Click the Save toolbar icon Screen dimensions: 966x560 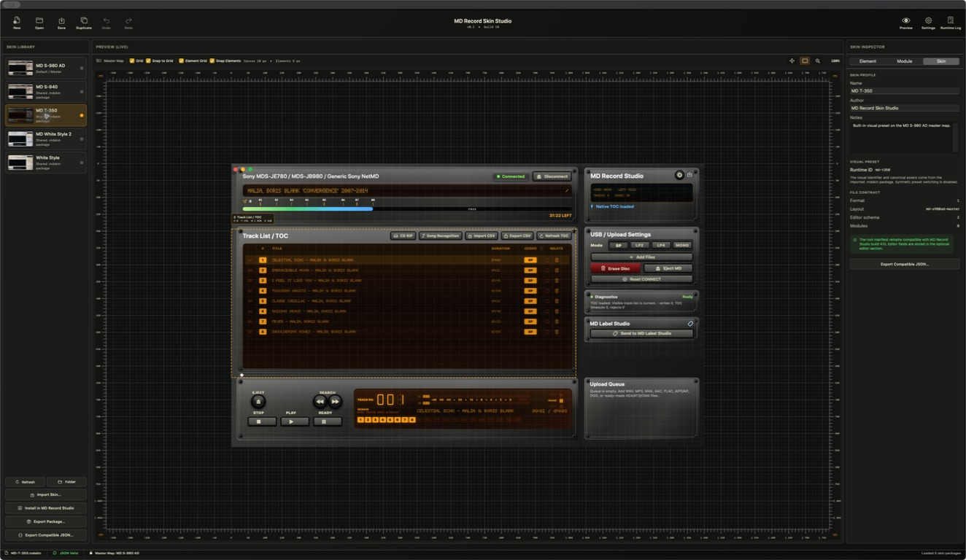tap(61, 20)
